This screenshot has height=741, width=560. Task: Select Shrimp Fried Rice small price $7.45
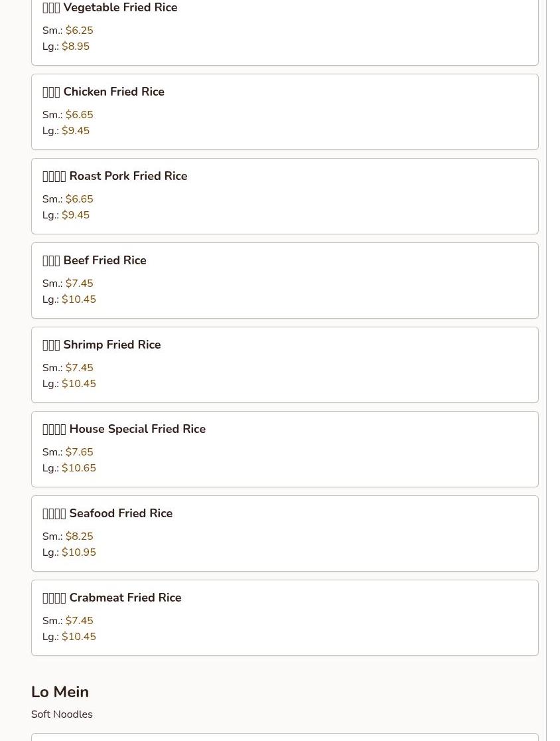click(80, 368)
